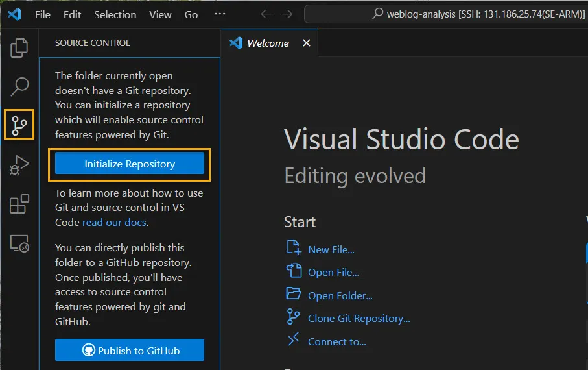Image resolution: width=588 pixels, height=370 pixels.
Task: Open the read our docs link
Action: tap(114, 223)
